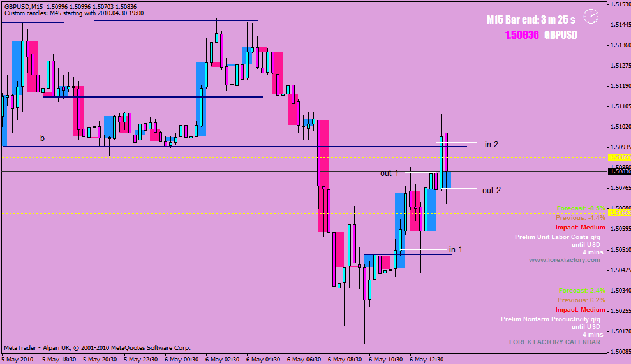The image size is (631, 364).
Task: Click the 1.51445 price axis label
Action: point(621,25)
